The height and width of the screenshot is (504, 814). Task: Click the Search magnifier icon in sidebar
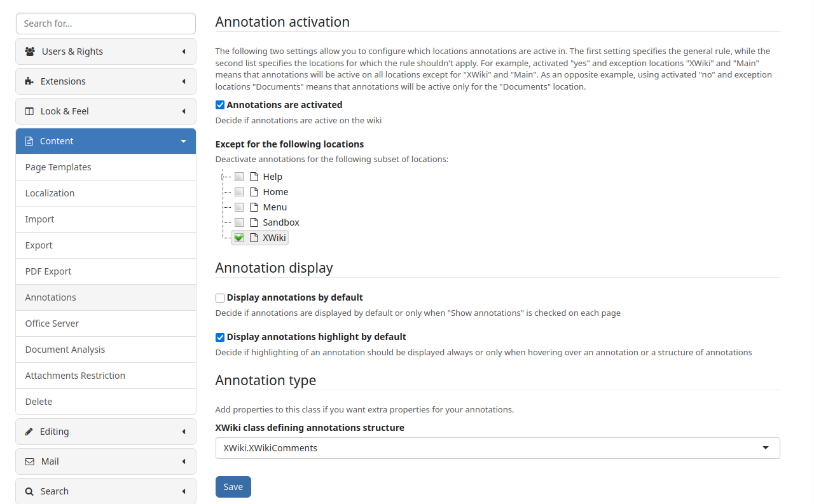(x=29, y=491)
